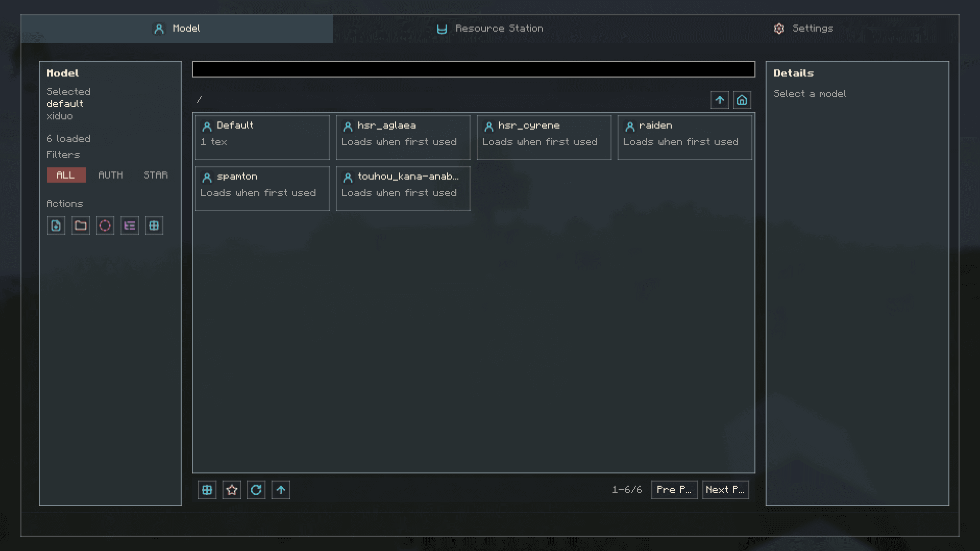
Task: Click the up arrow beside the home icon
Action: 720,100
